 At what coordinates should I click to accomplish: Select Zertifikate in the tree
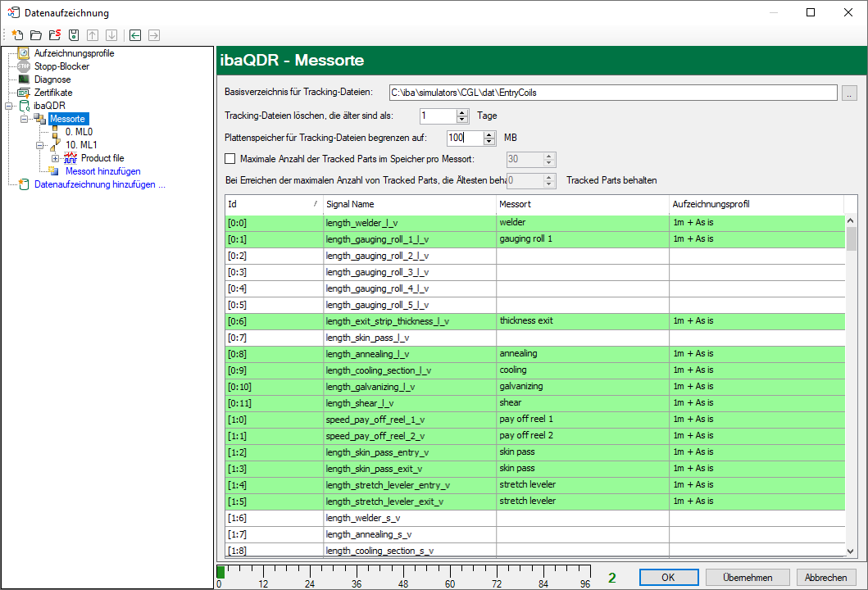point(53,93)
